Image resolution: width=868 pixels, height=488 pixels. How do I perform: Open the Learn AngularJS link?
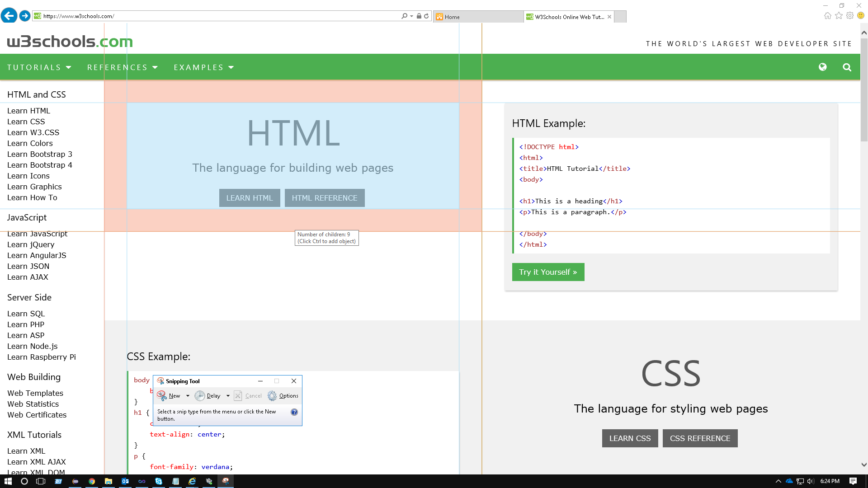pyautogui.click(x=37, y=255)
